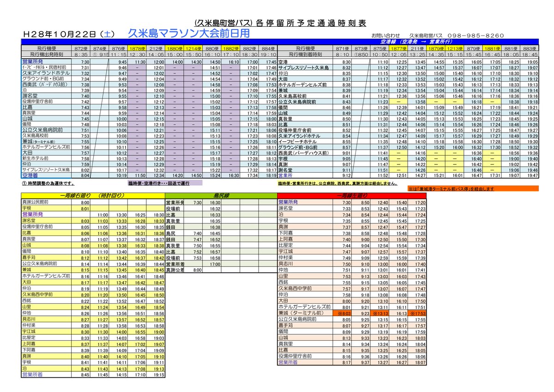554x392 pixels.
Task: Select highlighted flight 1880便
Action: click(x=174, y=48)
